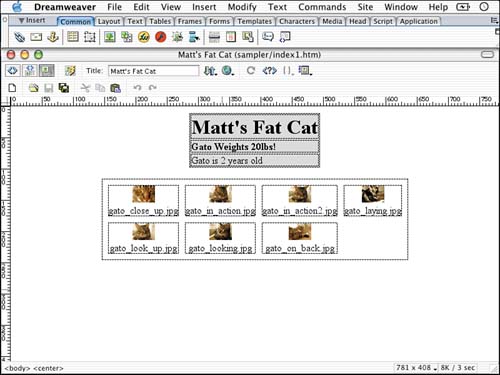The width and height of the screenshot is (500, 375).
Task: Click the Insert Image icon
Action: [x=110, y=37]
